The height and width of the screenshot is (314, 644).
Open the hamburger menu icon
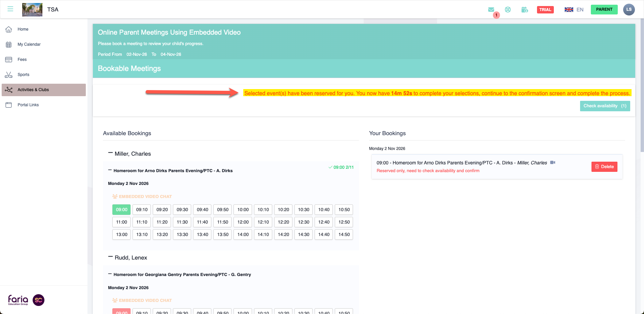(x=10, y=9)
